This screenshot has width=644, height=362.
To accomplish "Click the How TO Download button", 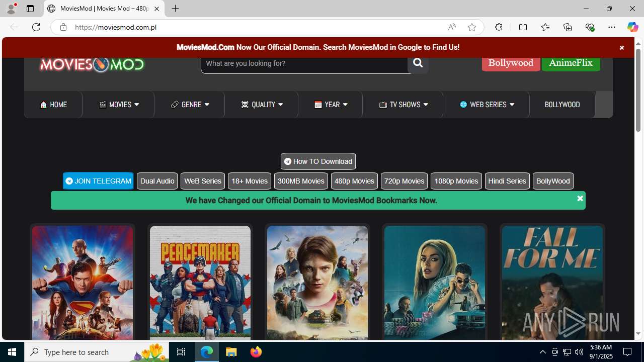I will click(318, 161).
